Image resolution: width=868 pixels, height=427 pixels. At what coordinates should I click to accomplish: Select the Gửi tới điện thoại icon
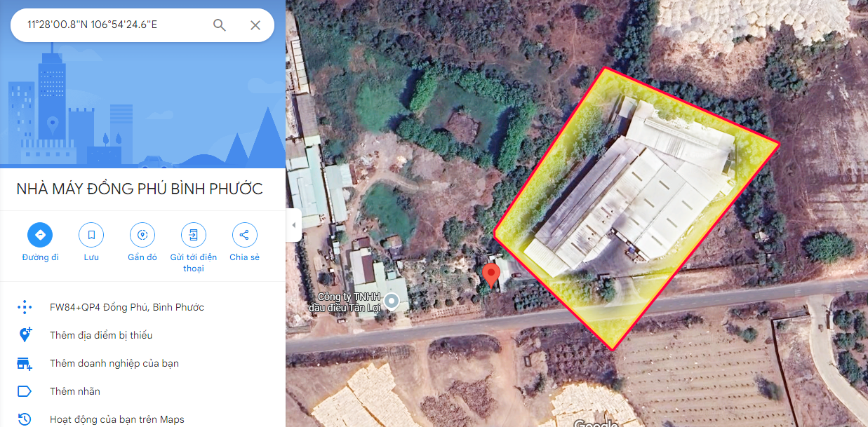[x=194, y=235]
